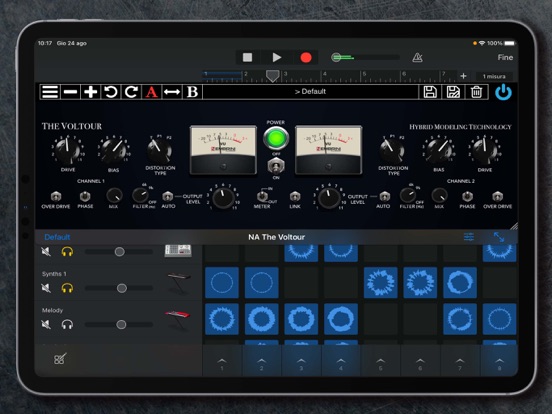Viewport: 552px width, 414px height.
Task: Click Channel 2 Distortion Type knob
Action: click(392, 151)
